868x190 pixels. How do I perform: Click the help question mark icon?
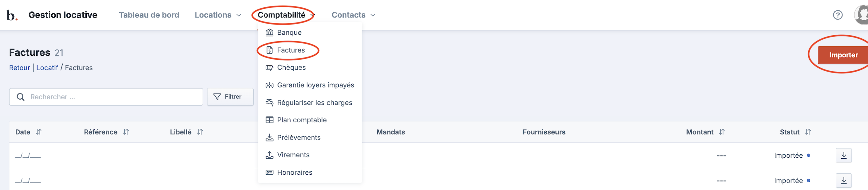[837, 15]
